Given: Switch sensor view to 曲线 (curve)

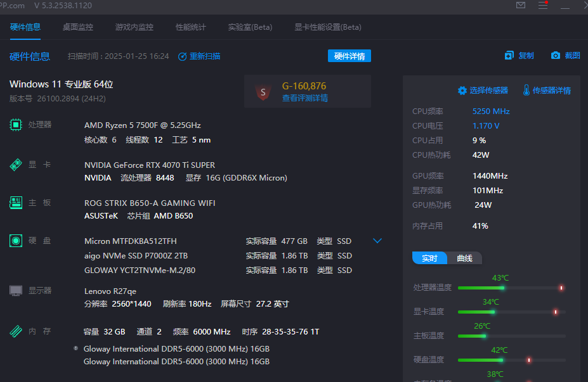Looking at the screenshot, I should [464, 258].
